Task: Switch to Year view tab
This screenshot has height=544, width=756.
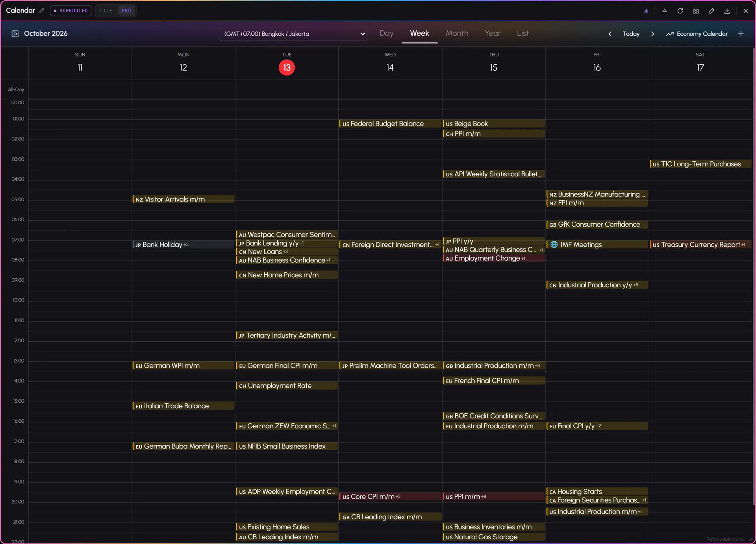Action: [493, 33]
